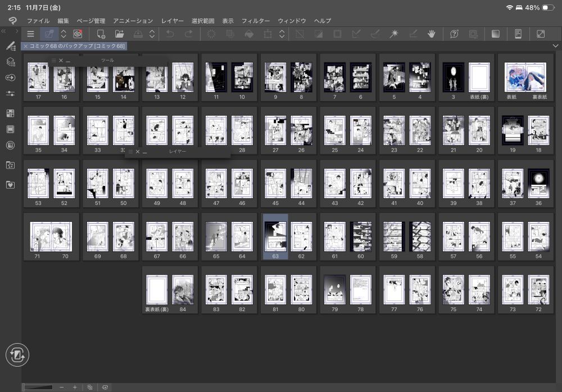Open the ツール floating palette menu icon
Viewport: 562px width, 392px height.
54,61
